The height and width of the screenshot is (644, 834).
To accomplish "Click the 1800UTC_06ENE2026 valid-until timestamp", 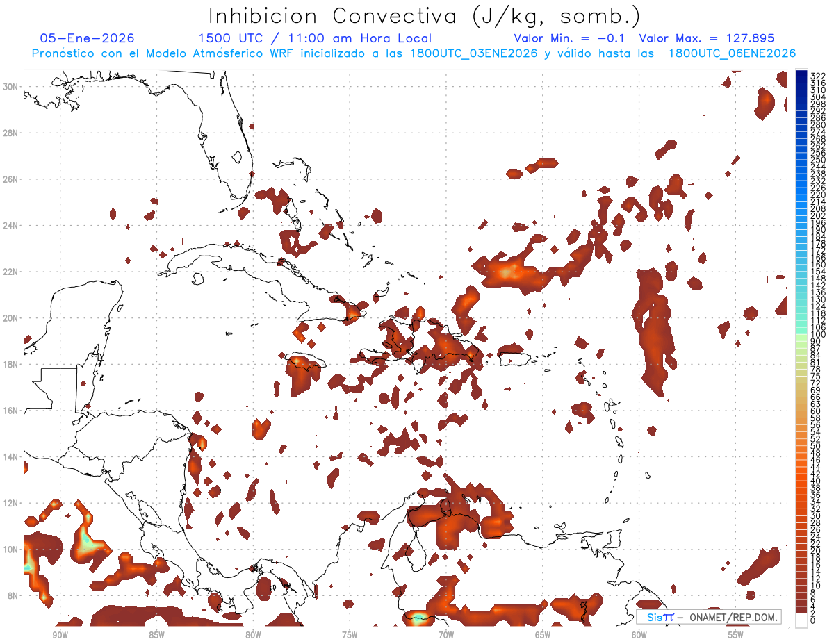I will point(732,53).
